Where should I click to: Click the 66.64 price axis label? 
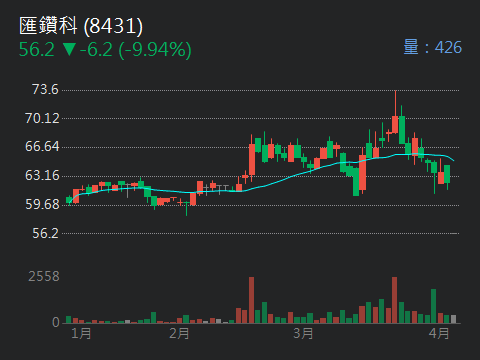(x=42, y=147)
